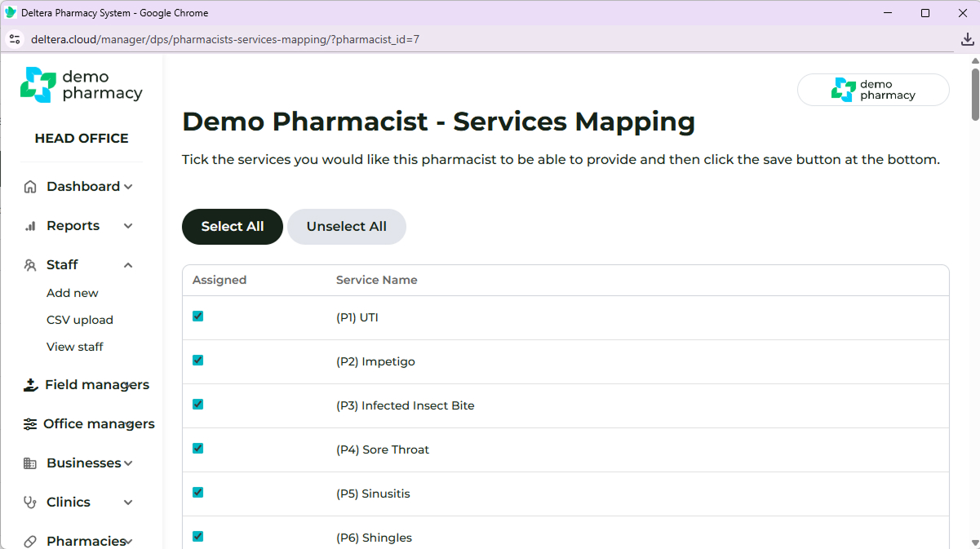The width and height of the screenshot is (980, 549).
Task: Go to View staff in sidebar
Action: tap(75, 347)
